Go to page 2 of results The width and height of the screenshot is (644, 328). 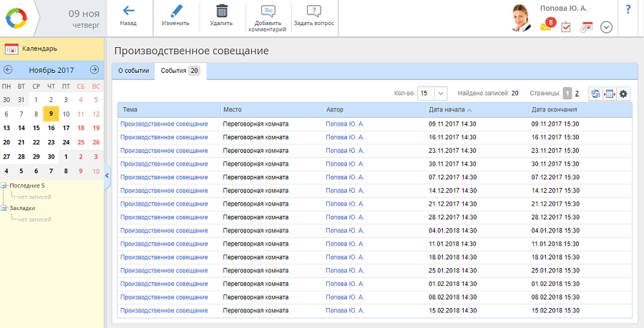click(577, 94)
